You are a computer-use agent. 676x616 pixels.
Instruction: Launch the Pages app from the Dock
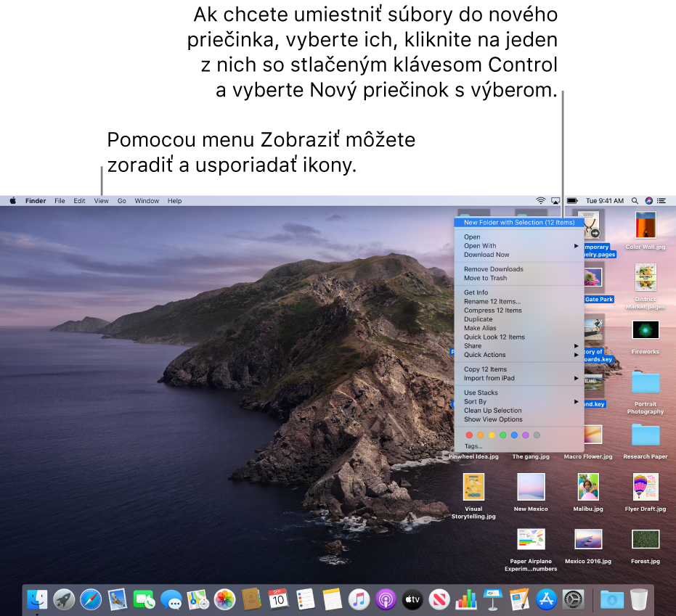(519, 599)
